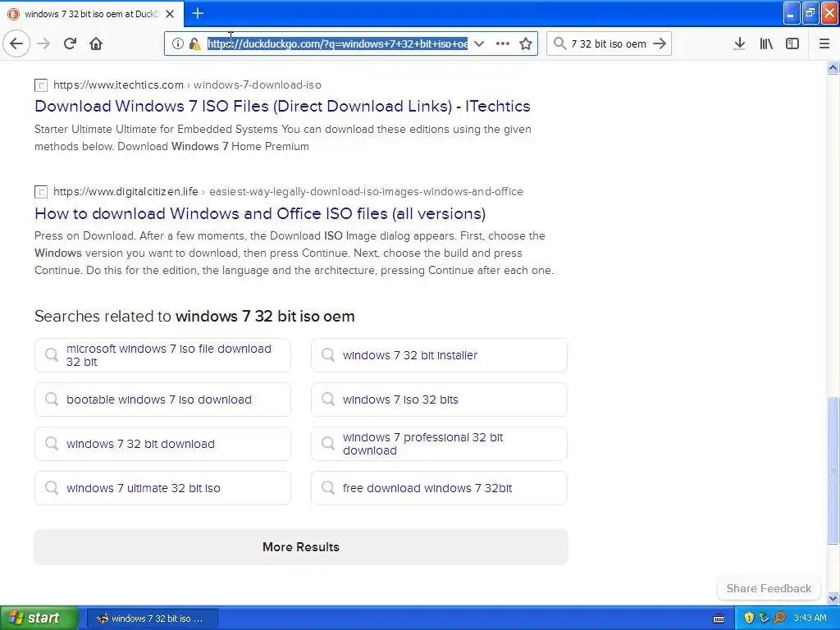Open the page actions three-dot menu
The image size is (840, 630).
(x=503, y=43)
